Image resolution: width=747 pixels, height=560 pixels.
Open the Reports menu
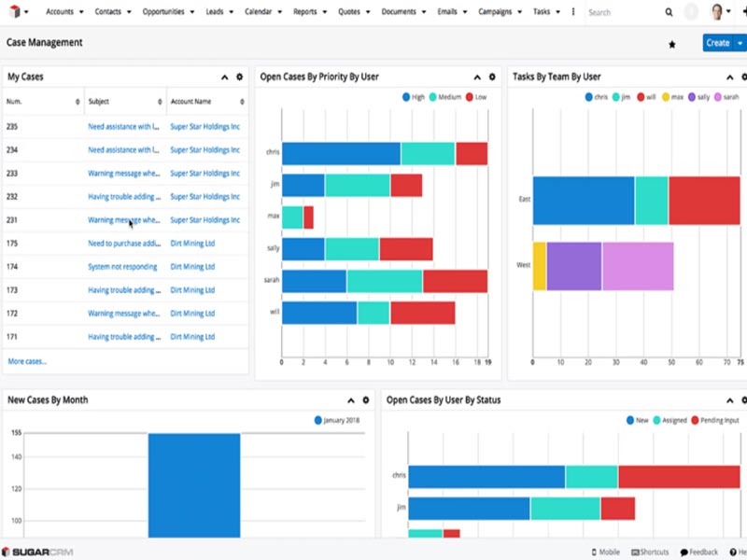tap(304, 11)
